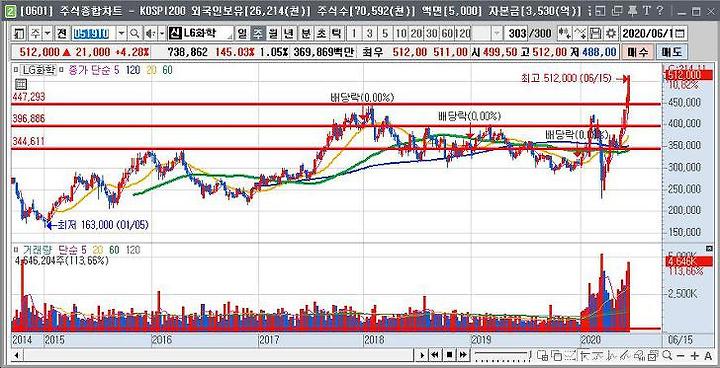This screenshot has width=720, height=368.
Task: Select interval 20 button
Action: (416, 34)
